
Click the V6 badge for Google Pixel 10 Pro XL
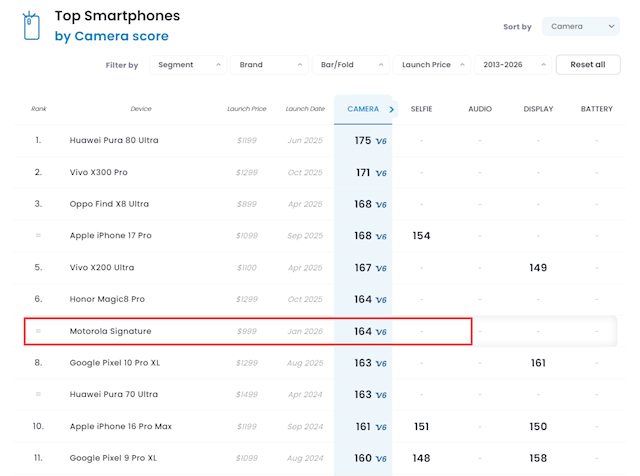(380, 363)
